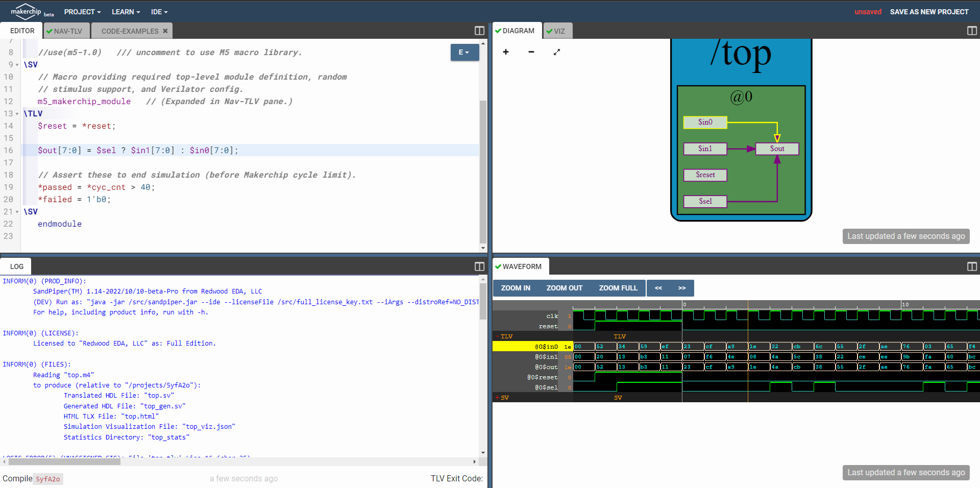Image resolution: width=980 pixels, height=488 pixels.
Task: Step the waveform backward with the << icon
Action: point(658,288)
